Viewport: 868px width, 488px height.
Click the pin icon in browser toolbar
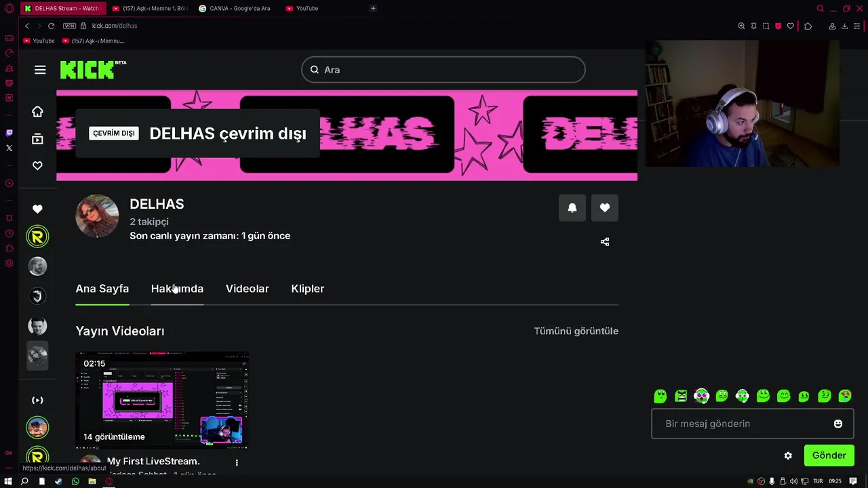click(x=753, y=26)
